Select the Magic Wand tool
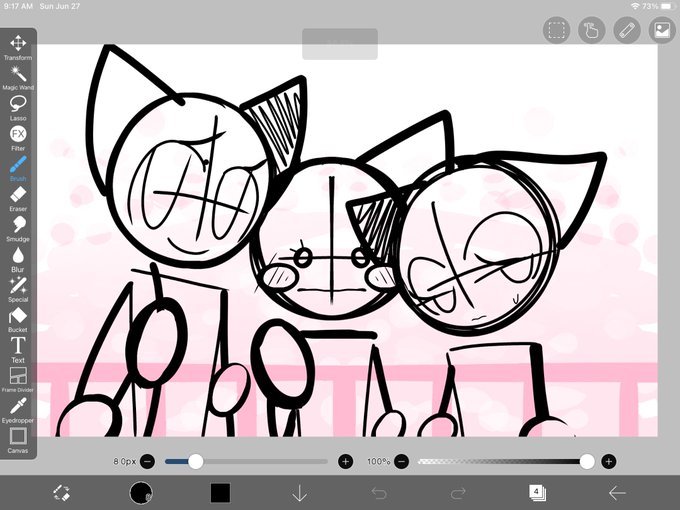Screen dimensions: 680x510 coord(18,78)
